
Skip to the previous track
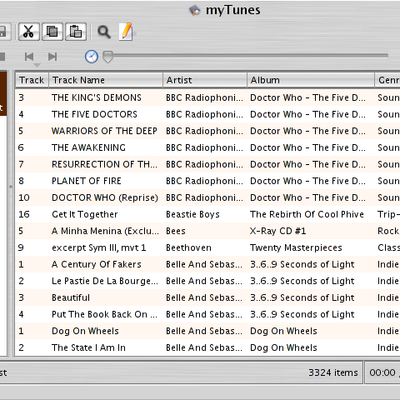tap(29, 57)
